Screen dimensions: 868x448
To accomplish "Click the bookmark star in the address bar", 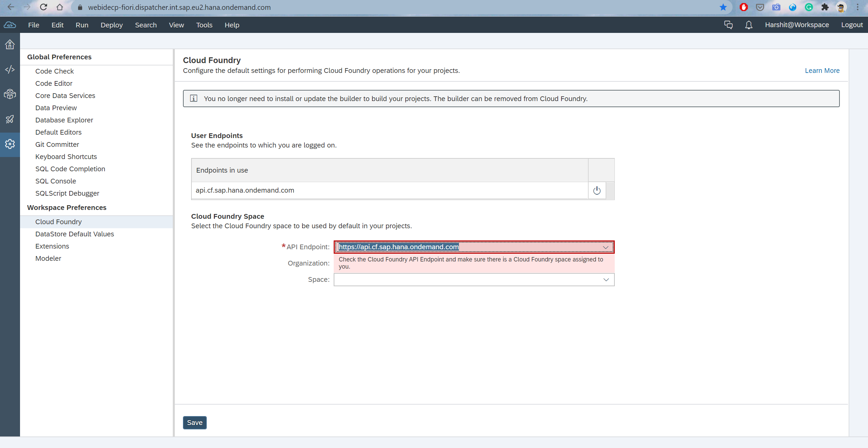I will (x=723, y=7).
